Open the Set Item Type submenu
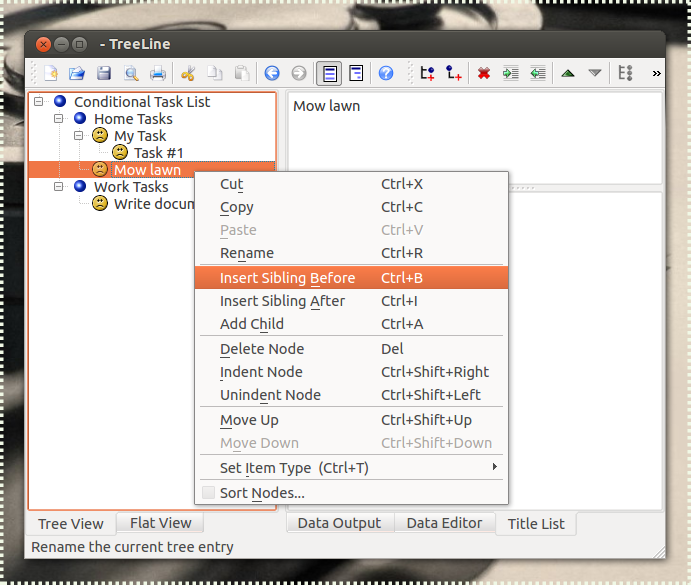The width and height of the screenshot is (691, 585). (x=352, y=468)
